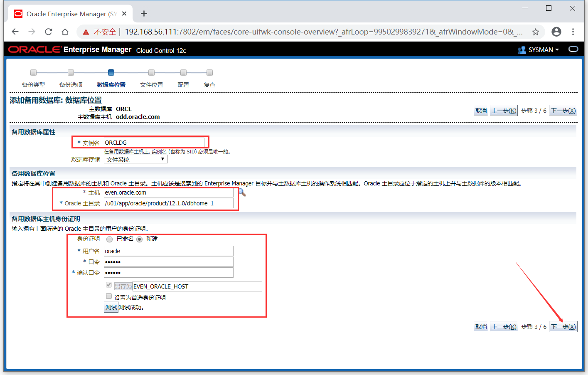This screenshot has height=375, width=588.
Task: Click the 口令 password field
Action: pyautogui.click(x=169, y=262)
